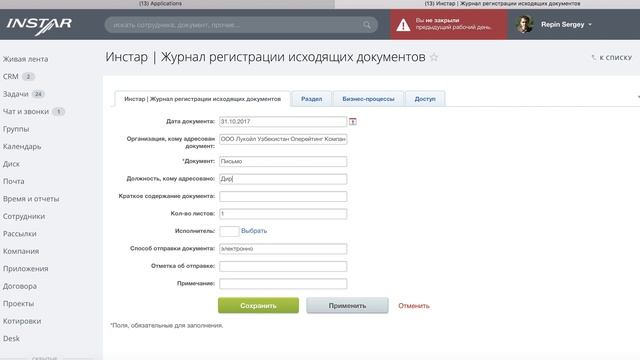Open 'Почта' in sidebar

pos(13,181)
